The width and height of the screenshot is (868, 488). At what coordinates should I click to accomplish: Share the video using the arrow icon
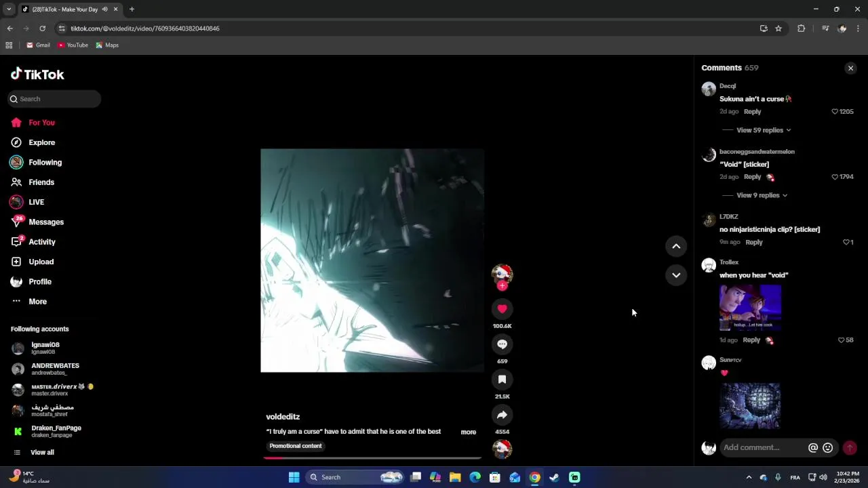click(502, 415)
